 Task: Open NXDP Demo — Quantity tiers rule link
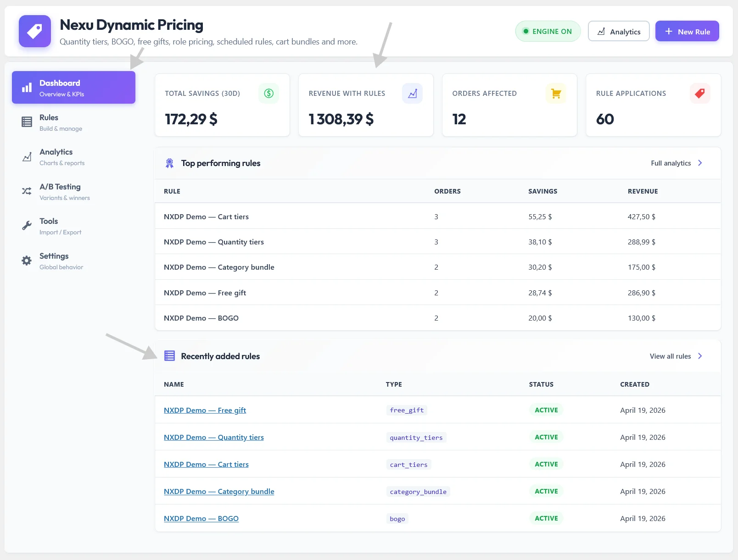pyautogui.click(x=214, y=437)
